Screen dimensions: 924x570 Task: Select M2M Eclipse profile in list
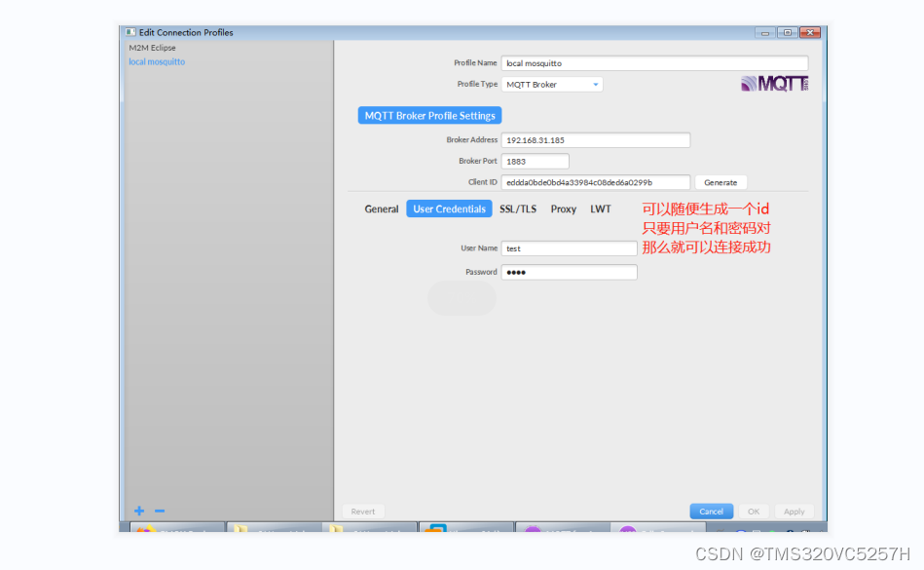tap(152, 48)
